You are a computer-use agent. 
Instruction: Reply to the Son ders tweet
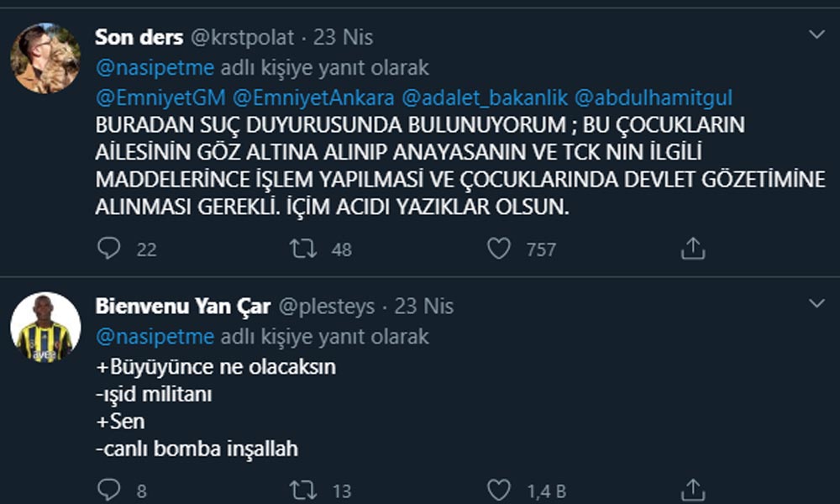point(110,249)
